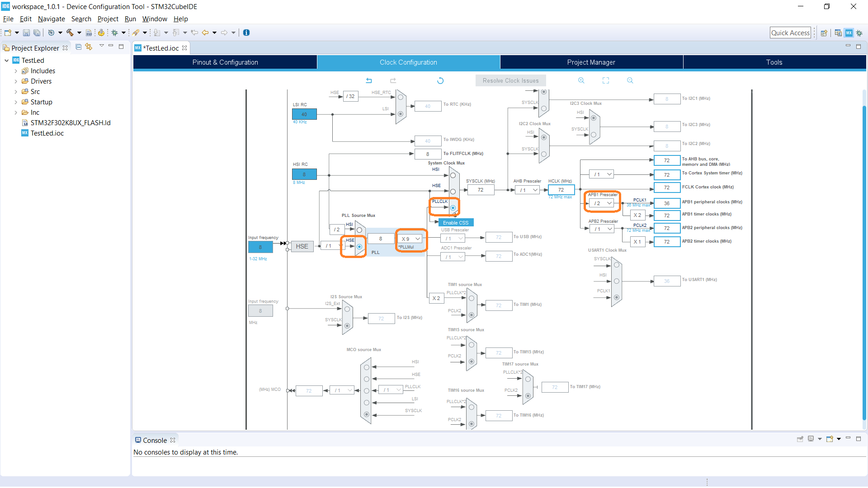Close the TestLed.ioc editor tab
Viewport: 868px width, 488px height.
(x=184, y=48)
